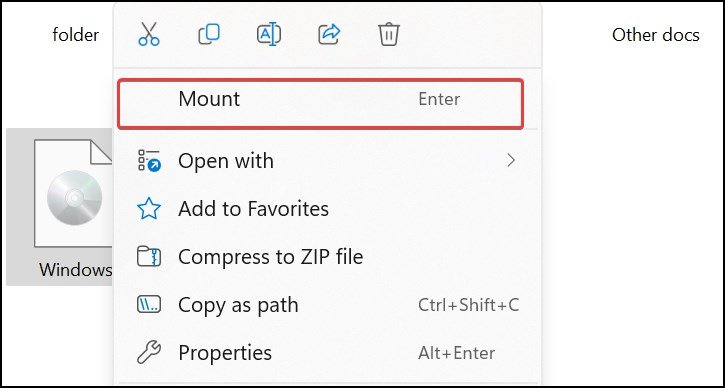Select Compress to ZIP file

[x=326, y=257]
